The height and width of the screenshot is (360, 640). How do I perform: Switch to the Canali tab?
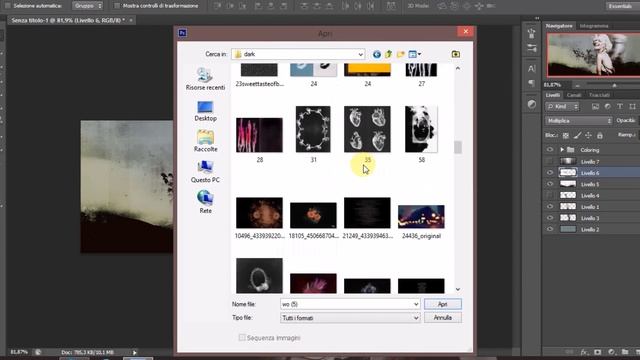573,95
